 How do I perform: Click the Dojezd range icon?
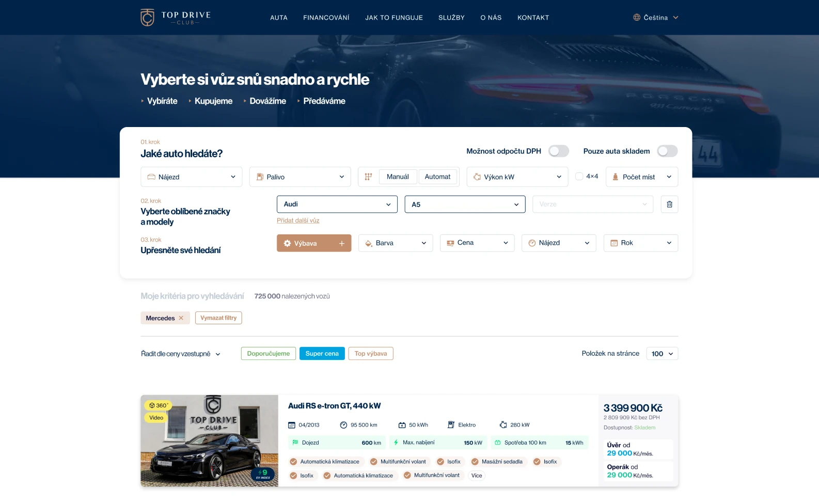[295, 443]
